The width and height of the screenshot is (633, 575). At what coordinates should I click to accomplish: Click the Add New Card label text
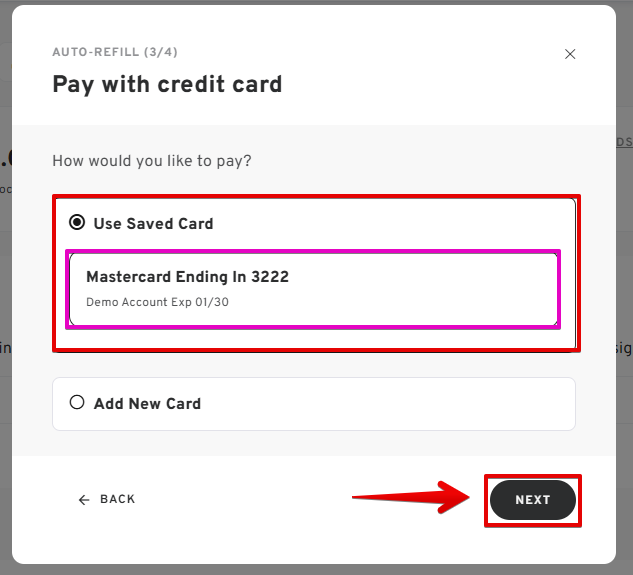click(x=147, y=404)
